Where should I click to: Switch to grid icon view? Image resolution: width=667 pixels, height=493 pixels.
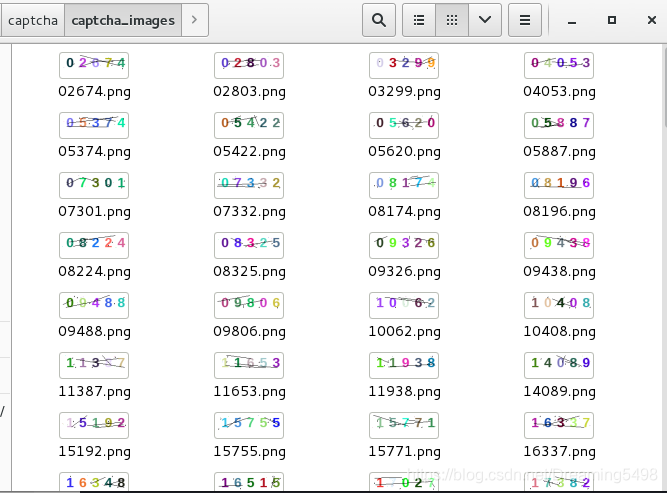(x=452, y=20)
